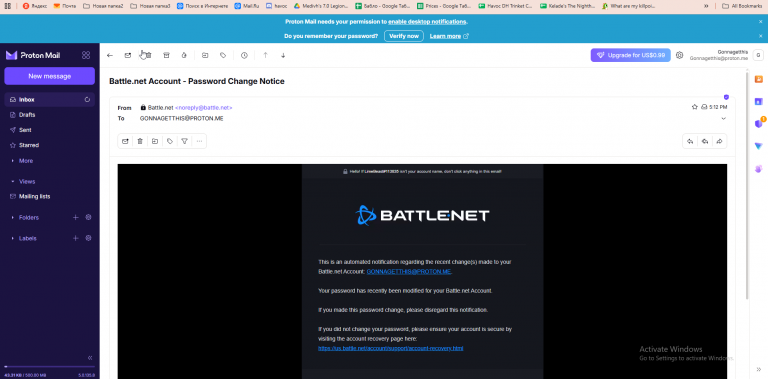The image size is (768, 379).
Task: Click the vertical scrollbar of the message pane
Action: (747, 186)
